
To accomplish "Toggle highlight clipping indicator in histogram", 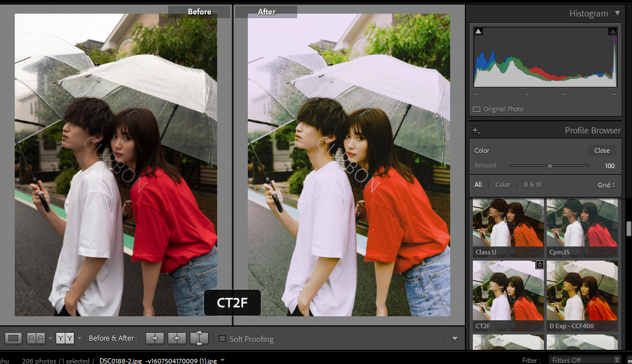I will click(613, 31).
